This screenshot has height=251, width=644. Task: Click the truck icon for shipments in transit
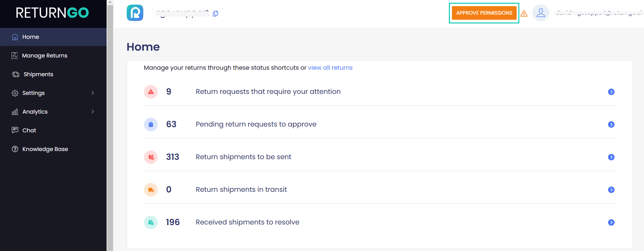[151, 189]
